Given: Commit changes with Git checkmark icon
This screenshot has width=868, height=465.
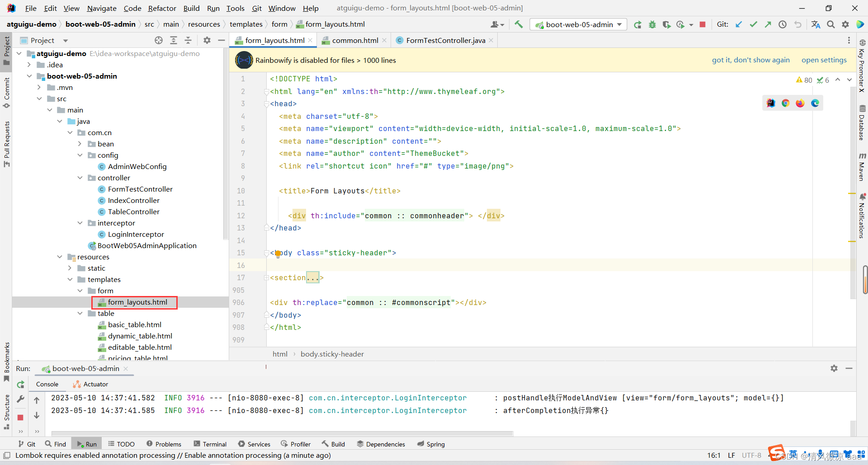Looking at the screenshot, I should (x=753, y=24).
